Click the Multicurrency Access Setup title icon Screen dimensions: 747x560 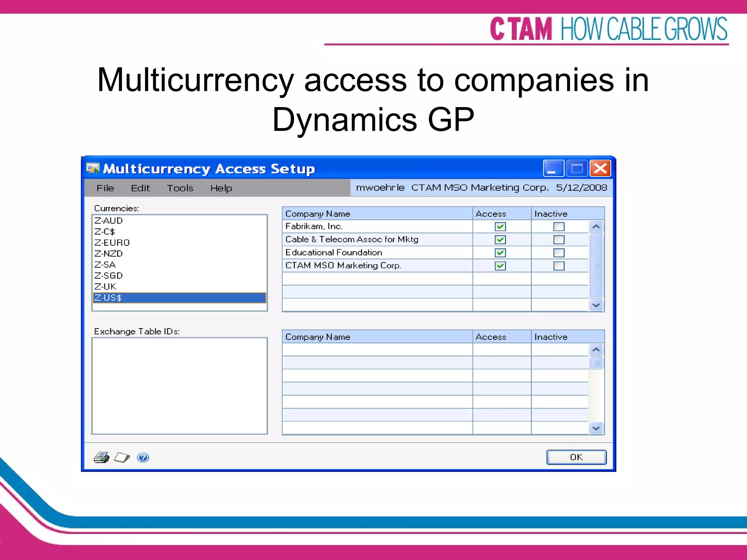tap(93, 168)
